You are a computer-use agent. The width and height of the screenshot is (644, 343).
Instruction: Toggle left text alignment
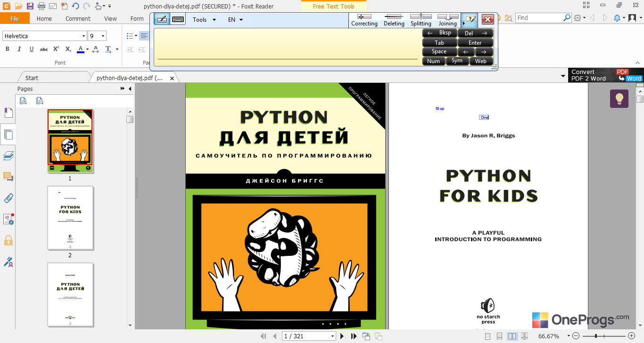click(144, 36)
